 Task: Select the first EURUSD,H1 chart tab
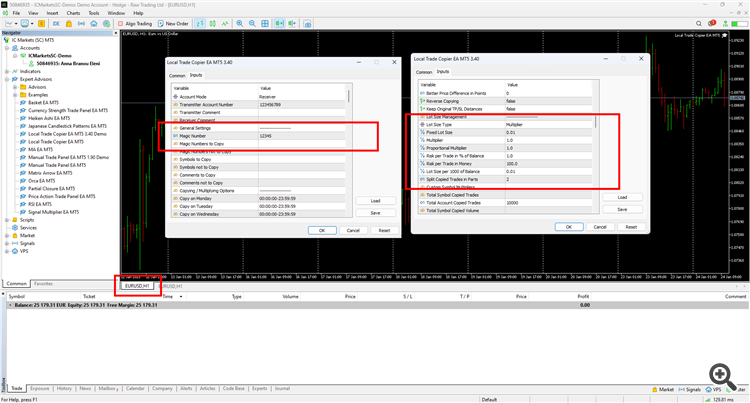(x=137, y=286)
